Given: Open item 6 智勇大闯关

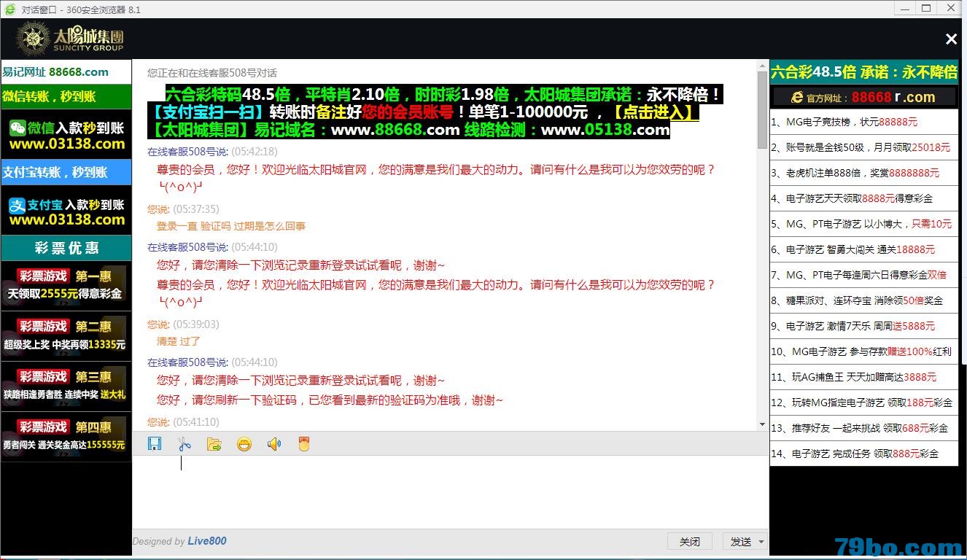Looking at the screenshot, I should [864, 249].
